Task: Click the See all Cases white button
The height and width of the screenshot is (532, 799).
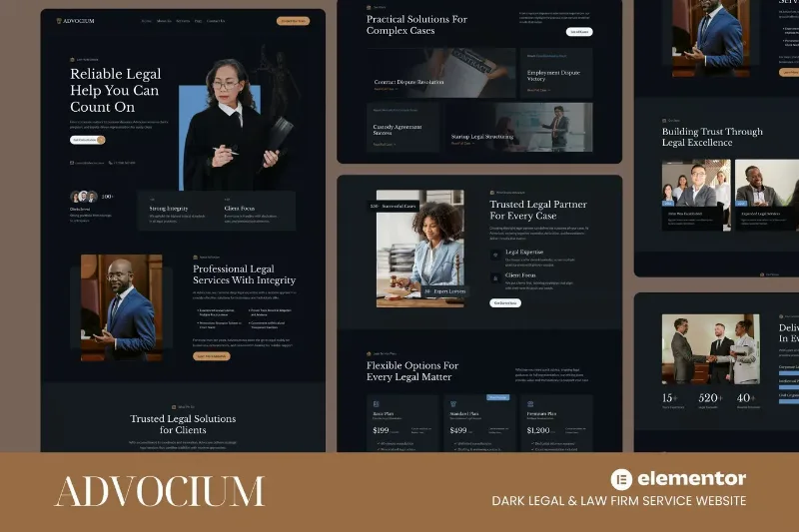Action: tap(579, 32)
